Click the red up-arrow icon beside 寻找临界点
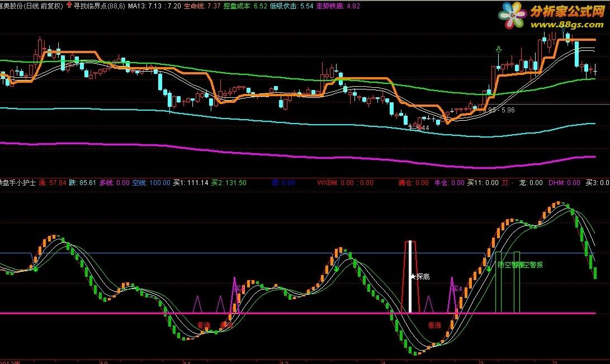The image size is (610, 364). (69, 6)
